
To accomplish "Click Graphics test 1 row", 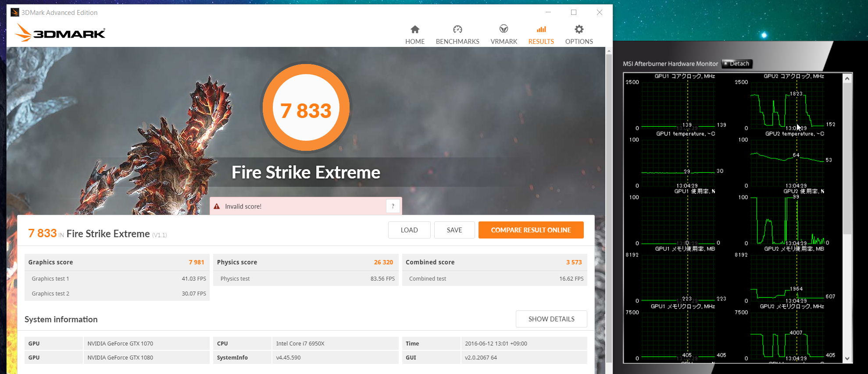I will (x=117, y=278).
